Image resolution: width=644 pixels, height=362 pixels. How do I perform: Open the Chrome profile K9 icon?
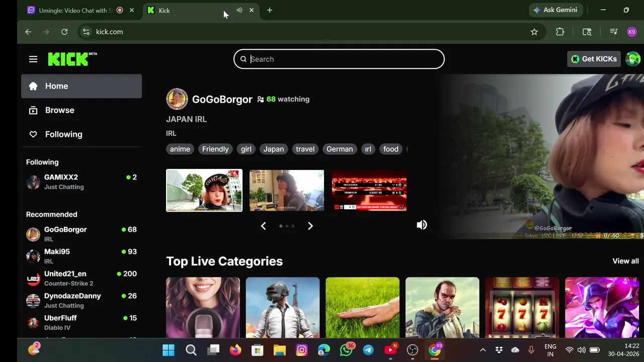[632, 32]
